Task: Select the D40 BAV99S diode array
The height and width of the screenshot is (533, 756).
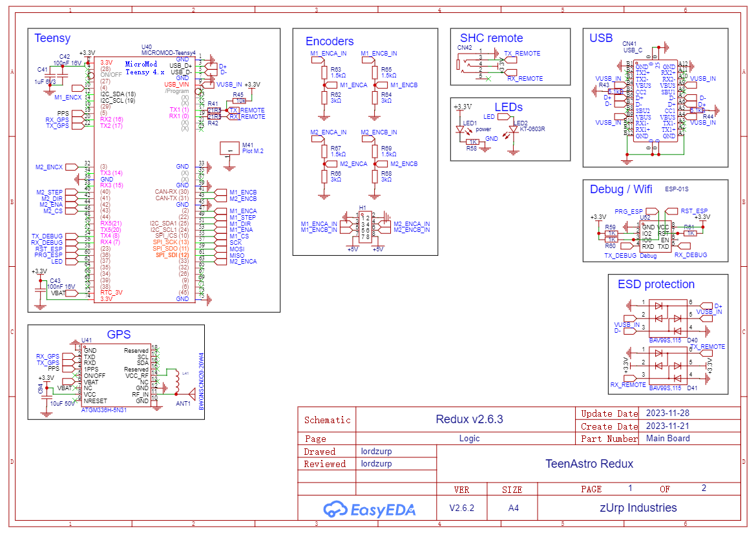Action: click(667, 318)
